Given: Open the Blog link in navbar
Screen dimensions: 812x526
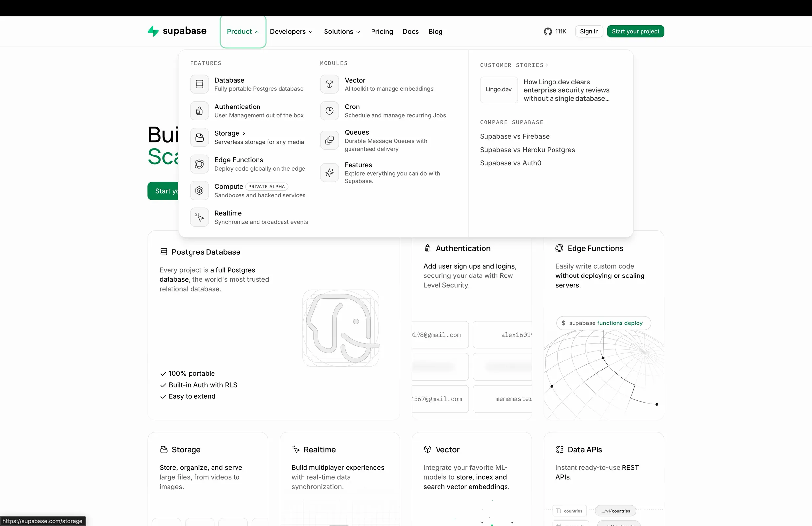Looking at the screenshot, I should (435, 32).
